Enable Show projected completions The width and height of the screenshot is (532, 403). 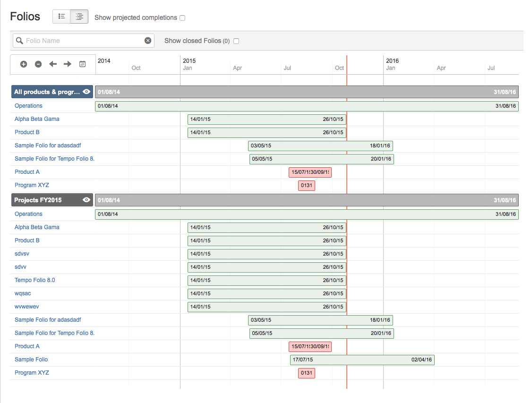[182, 17]
